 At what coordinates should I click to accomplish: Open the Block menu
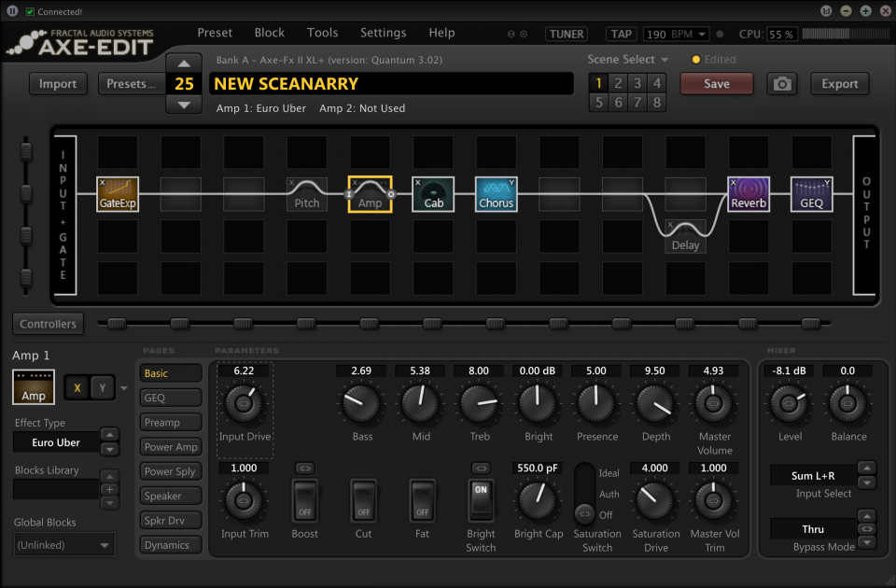coord(269,33)
